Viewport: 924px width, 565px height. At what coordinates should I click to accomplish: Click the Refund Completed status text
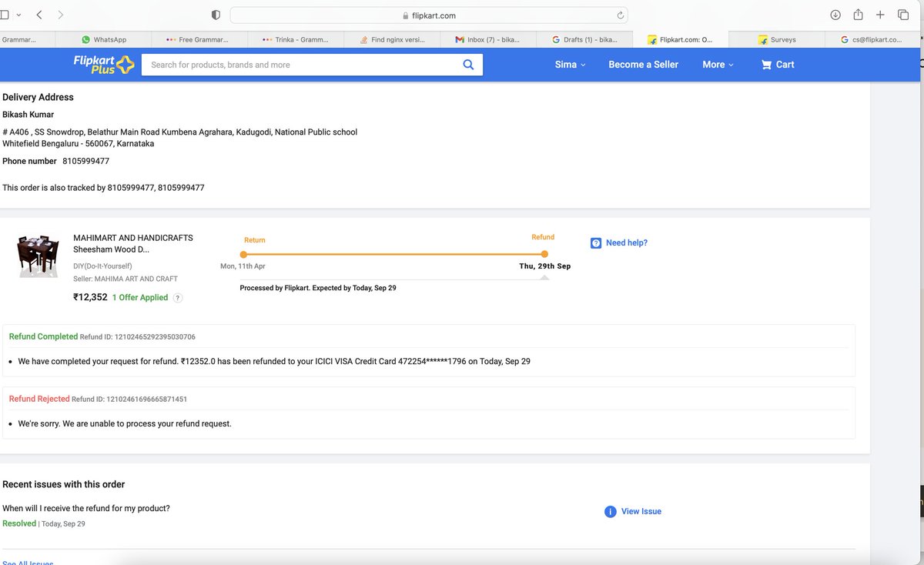[x=43, y=336]
